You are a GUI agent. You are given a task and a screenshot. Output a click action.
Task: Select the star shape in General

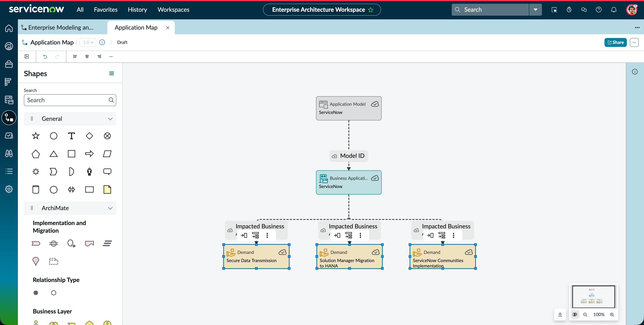[x=36, y=136]
